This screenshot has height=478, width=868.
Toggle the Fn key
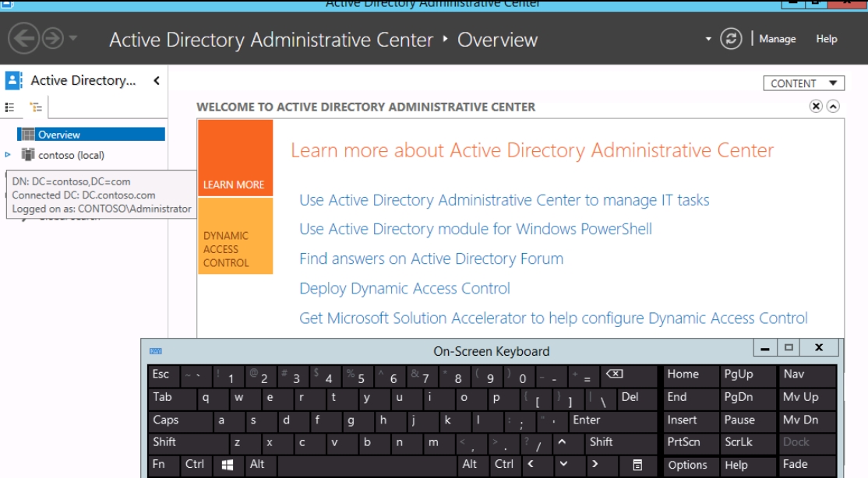164,466
